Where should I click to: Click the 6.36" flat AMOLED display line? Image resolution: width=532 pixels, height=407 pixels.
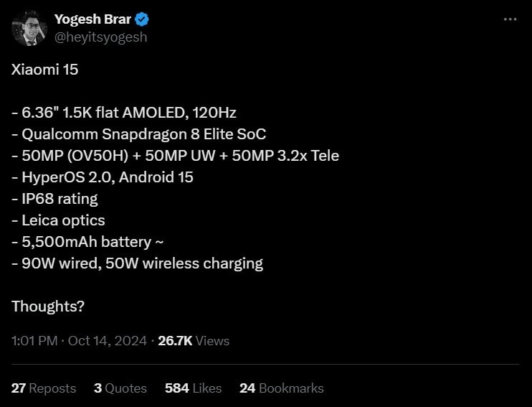pos(124,113)
